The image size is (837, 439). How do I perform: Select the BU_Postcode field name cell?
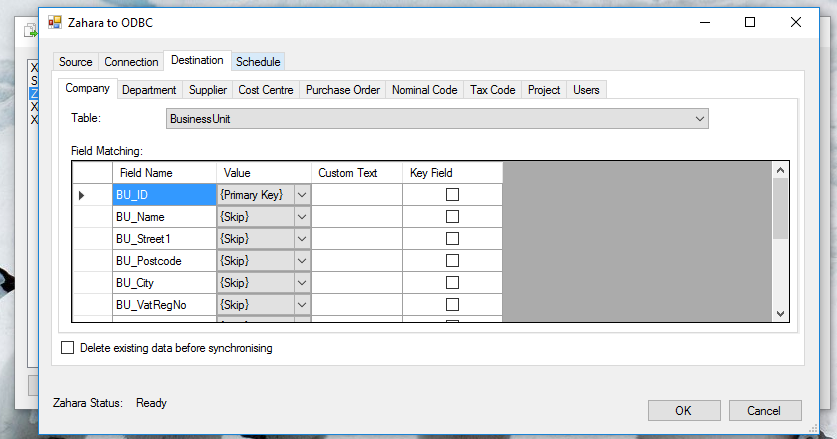pyautogui.click(x=164, y=261)
